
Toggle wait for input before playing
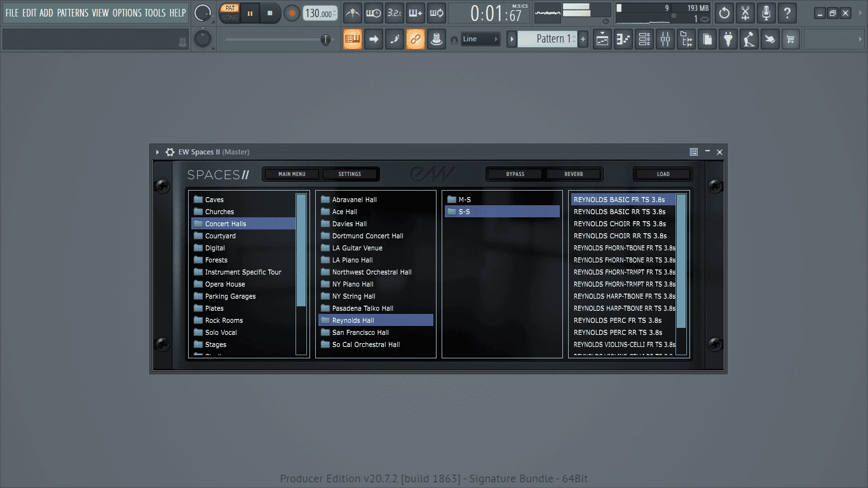373,13
